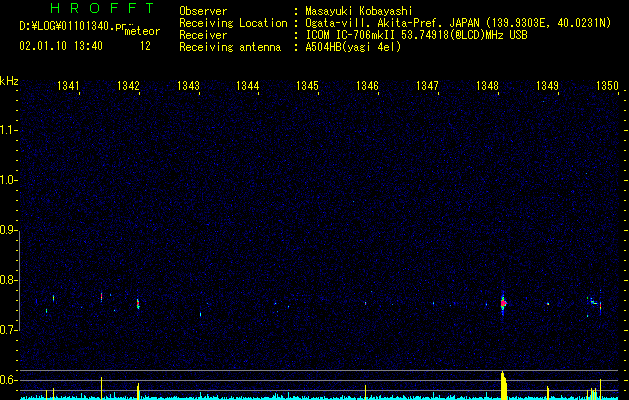
Task: Click the 0.6 kHz axis label
Action: coord(9,380)
